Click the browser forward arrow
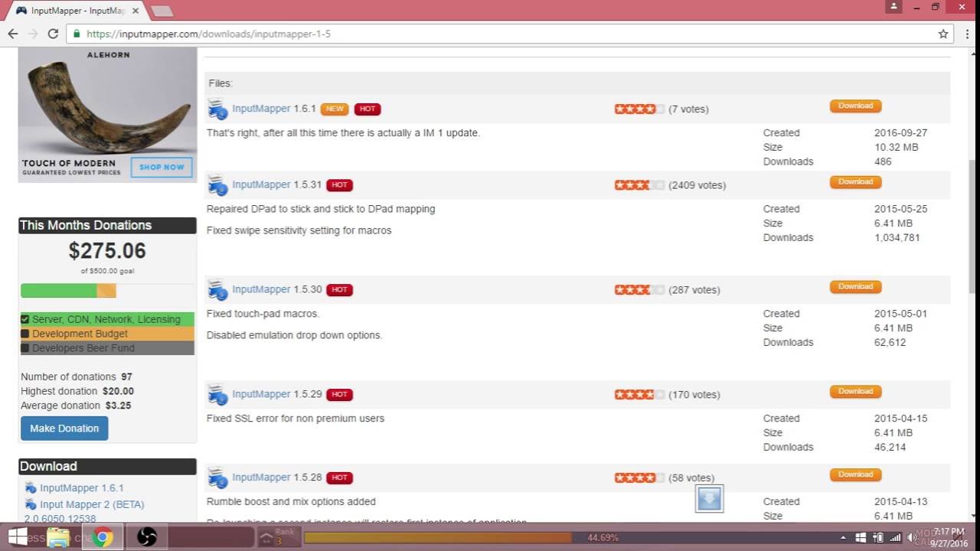 (33, 34)
